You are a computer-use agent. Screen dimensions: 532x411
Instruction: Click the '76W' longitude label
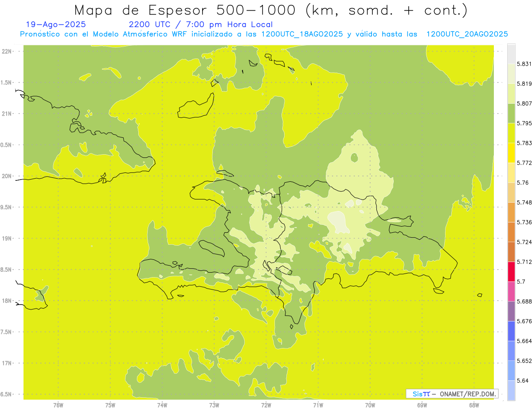point(58,405)
